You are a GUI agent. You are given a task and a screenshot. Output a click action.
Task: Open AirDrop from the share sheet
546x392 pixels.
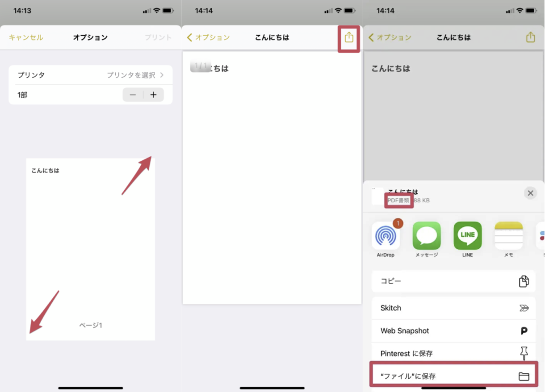[x=386, y=236]
